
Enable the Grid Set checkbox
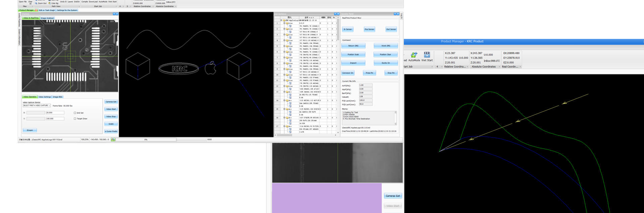point(75,113)
